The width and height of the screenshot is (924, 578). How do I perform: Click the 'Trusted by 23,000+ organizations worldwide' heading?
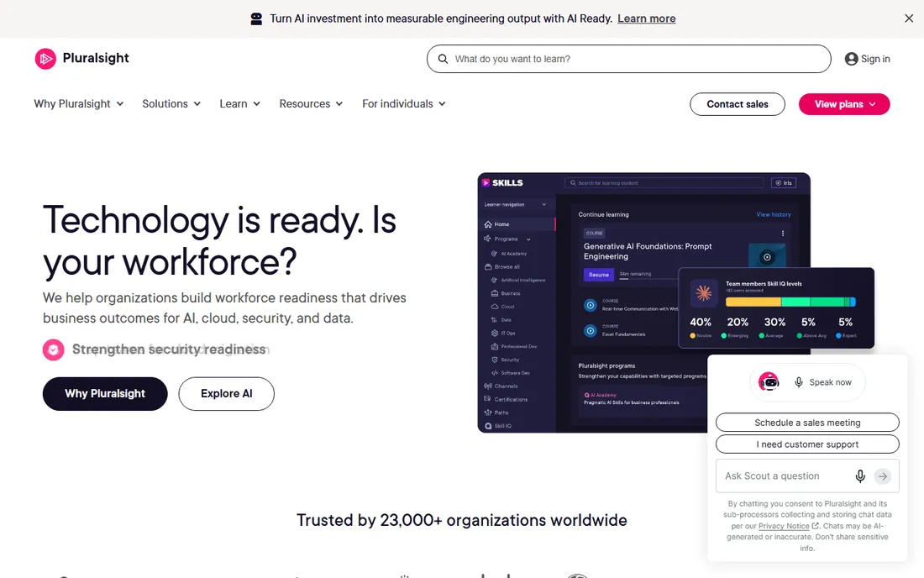click(462, 520)
